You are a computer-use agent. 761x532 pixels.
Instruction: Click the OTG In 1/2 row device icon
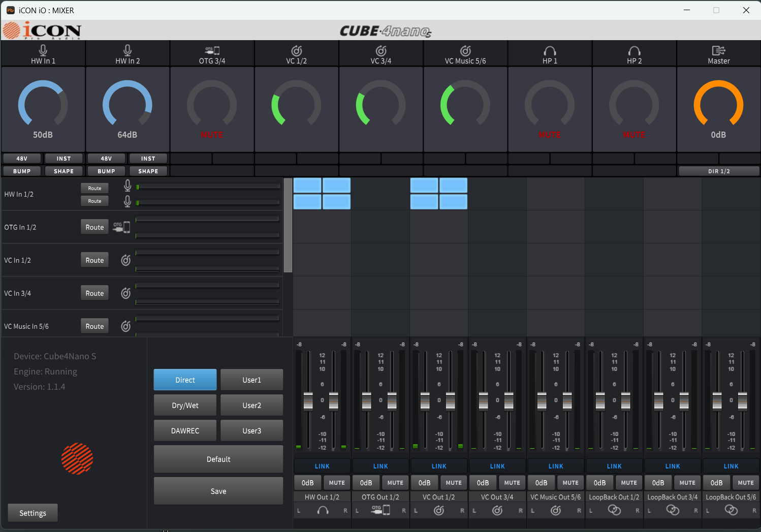pos(121,227)
